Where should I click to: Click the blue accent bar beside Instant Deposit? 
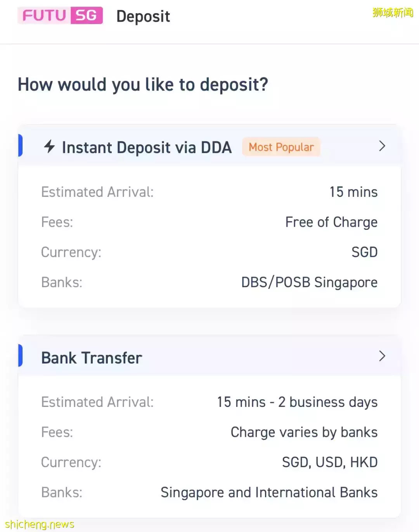coord(21,146)
